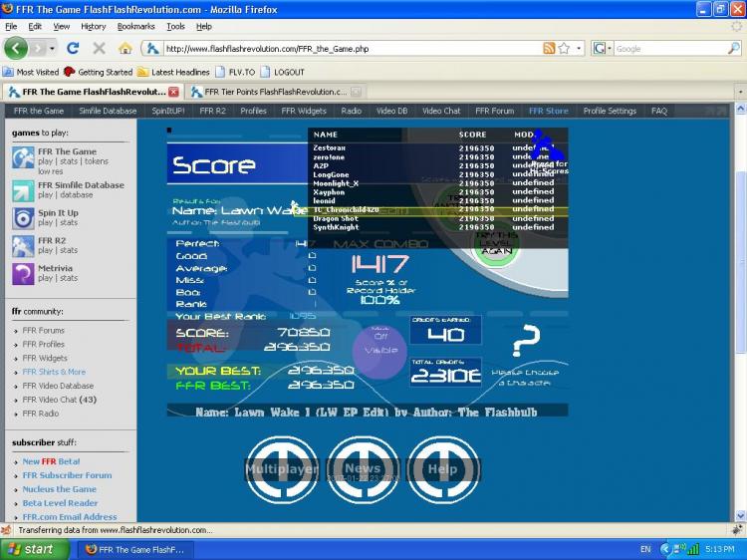Click the FFR Simfile Database sidebar icon
The width and height of the screenshot is (747, 560).
pos(23,190)
